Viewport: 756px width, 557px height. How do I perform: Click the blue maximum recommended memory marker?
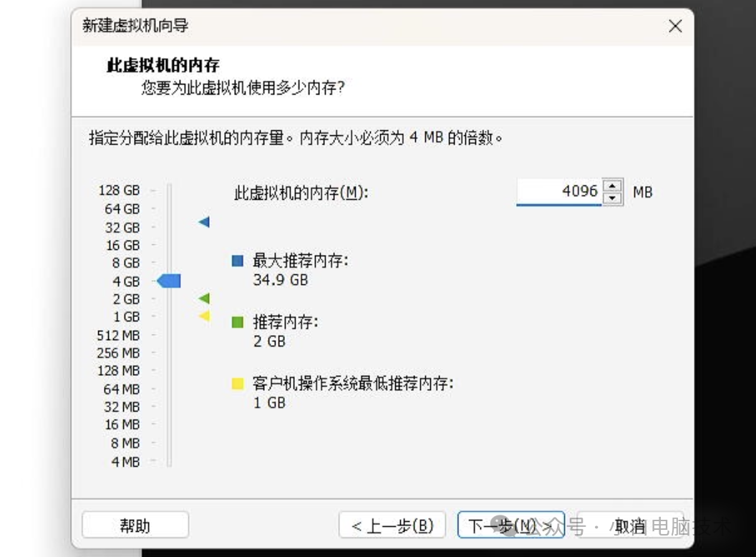[203, 223]
